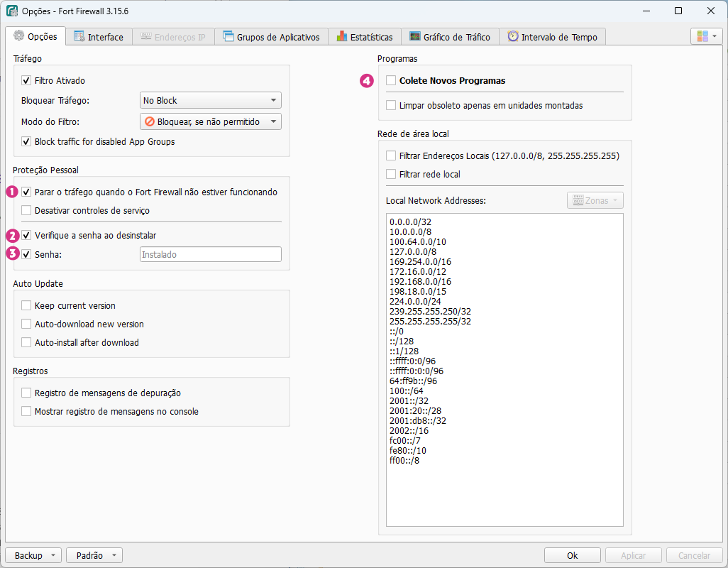Click inside the Local Network Addresses text area
This screenshot has height=568, width=728.
(504, 370)
